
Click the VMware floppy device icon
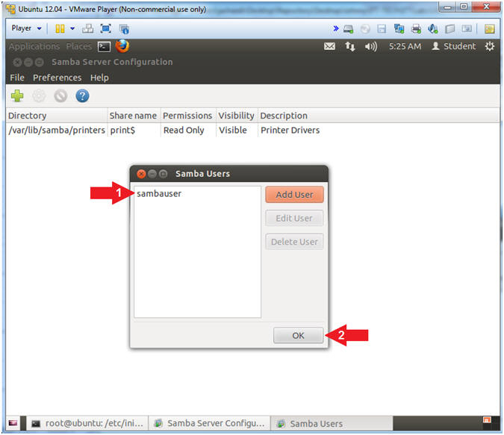coord(382,29)
